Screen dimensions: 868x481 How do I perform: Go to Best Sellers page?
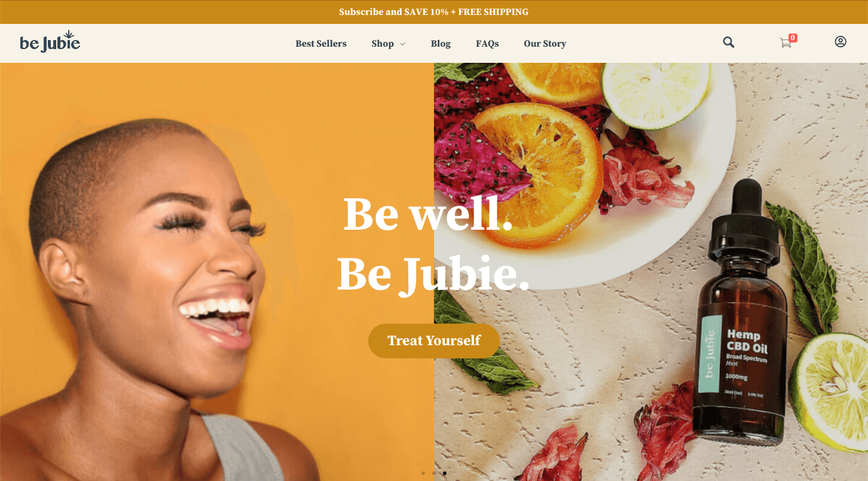click(x=321, y=44)
